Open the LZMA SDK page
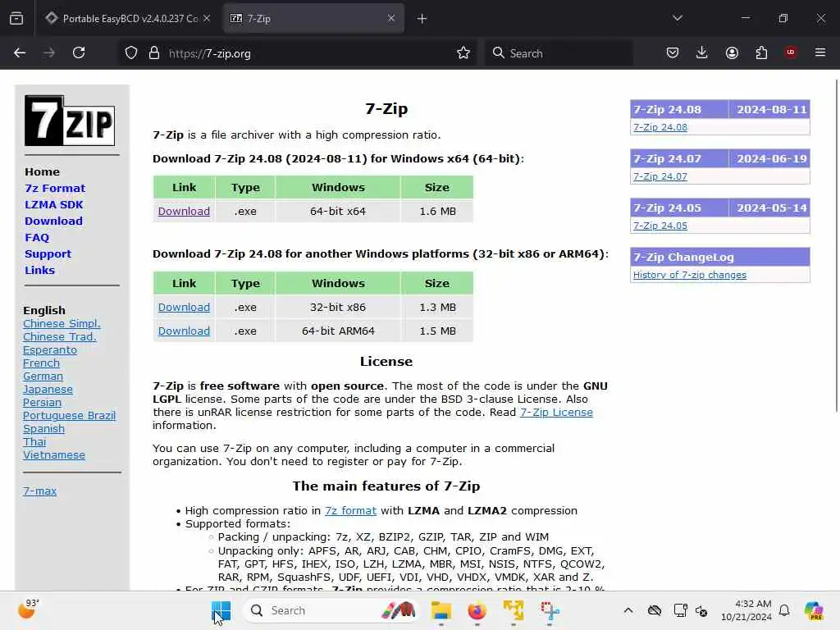This screenshot has width=840, height=630. click(x=54, y=204)
